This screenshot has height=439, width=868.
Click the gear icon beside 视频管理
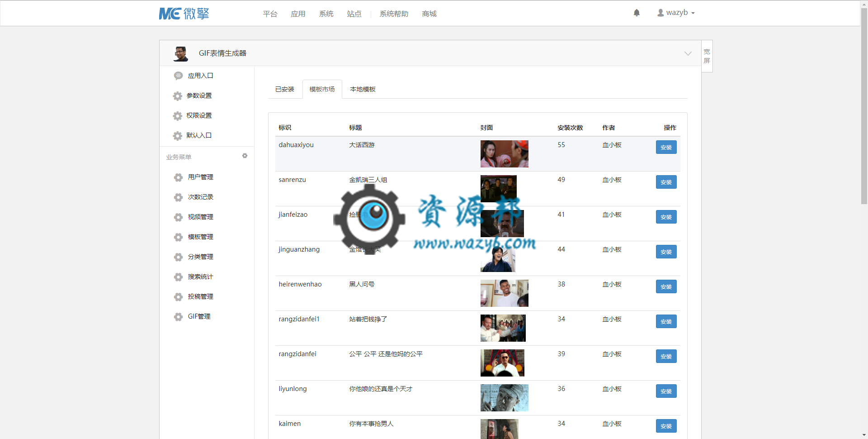click(x=179, y=217)
